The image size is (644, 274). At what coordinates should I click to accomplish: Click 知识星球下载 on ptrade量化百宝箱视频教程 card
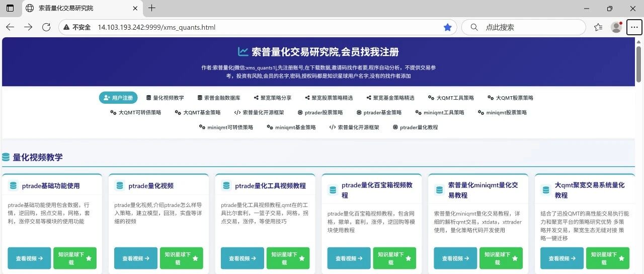(395, 258)
